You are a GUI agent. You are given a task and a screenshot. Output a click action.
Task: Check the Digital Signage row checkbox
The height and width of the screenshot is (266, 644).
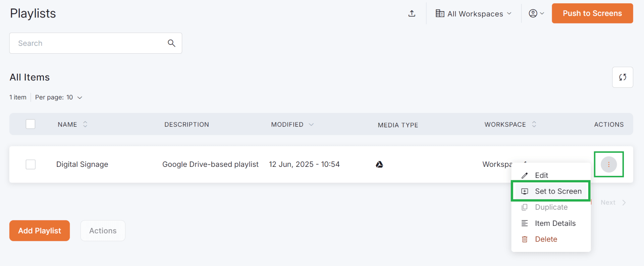point(31,164)
